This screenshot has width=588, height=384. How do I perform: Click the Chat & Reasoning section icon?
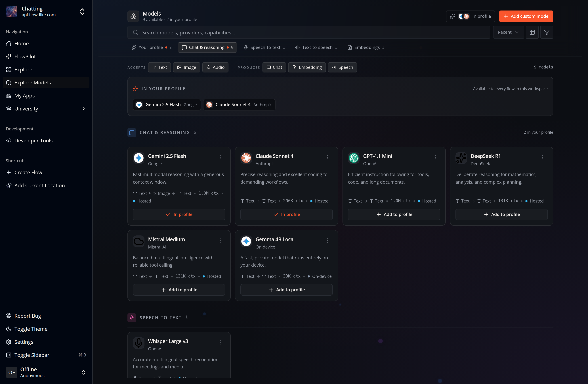[x=132, y=133]
